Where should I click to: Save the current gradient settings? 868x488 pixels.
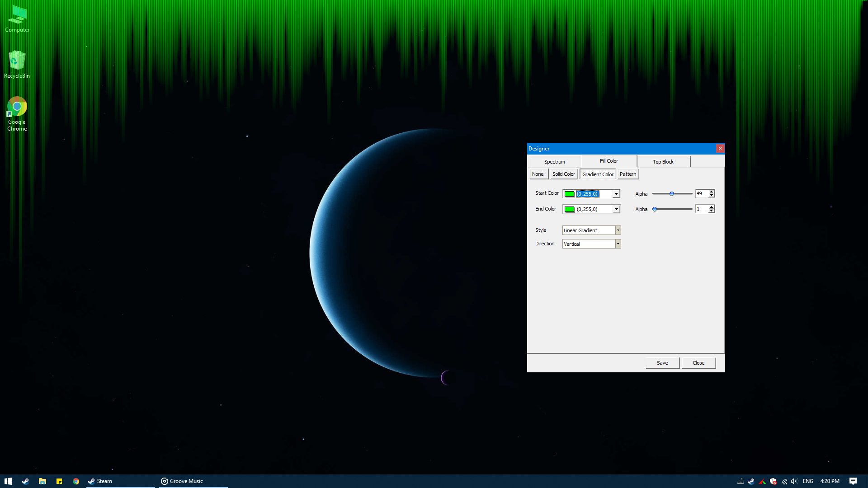pyautogui.click(x=662, y=363)
